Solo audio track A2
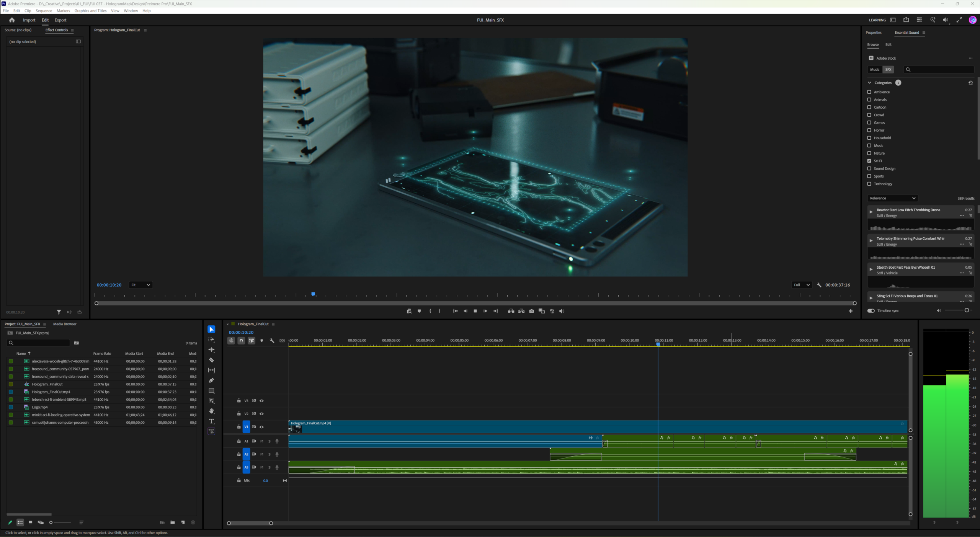The height and width of the screenshot is (537, 980). (269, 454)
